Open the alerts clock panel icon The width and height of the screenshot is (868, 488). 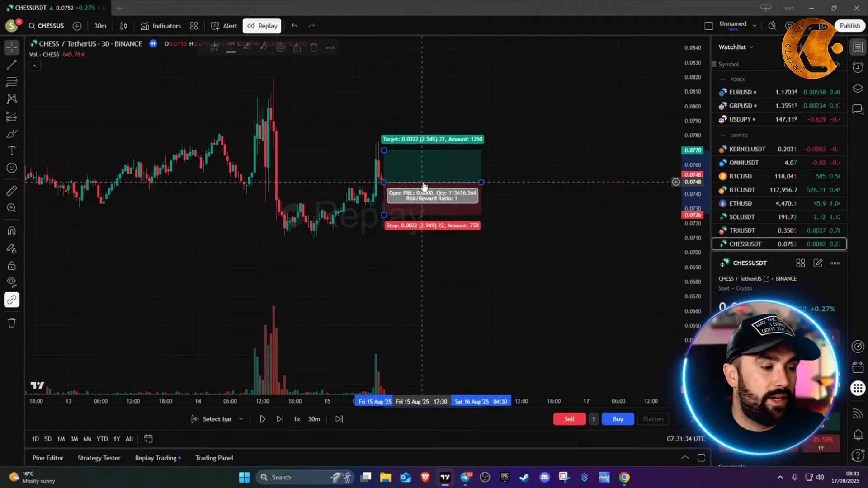[x=858, y=68]
